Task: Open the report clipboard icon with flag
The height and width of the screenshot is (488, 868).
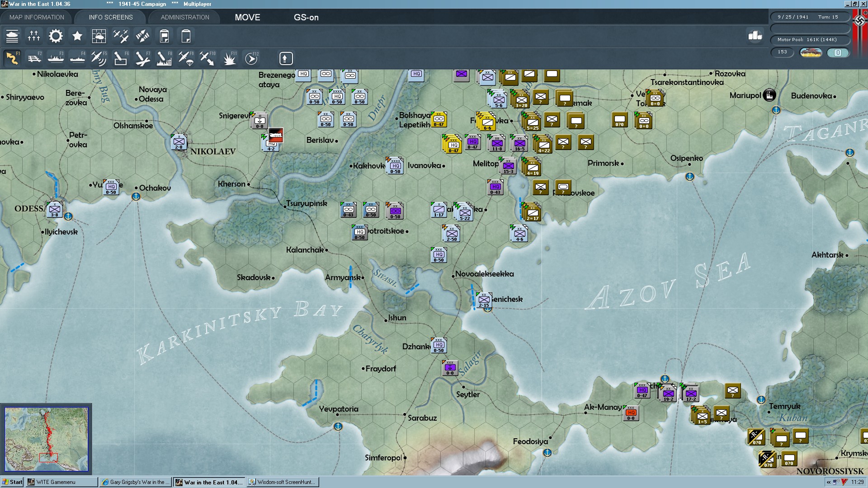Action: point(165,36)
